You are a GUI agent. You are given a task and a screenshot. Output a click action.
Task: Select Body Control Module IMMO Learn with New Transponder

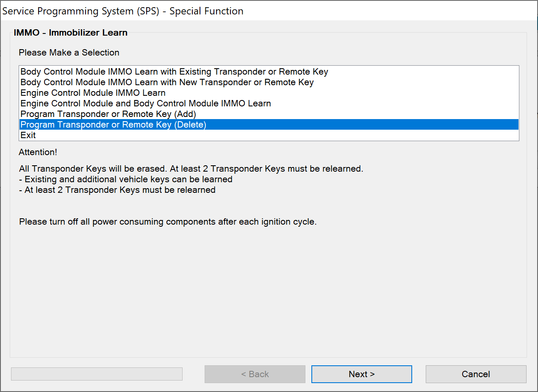[x=167, y=82]
